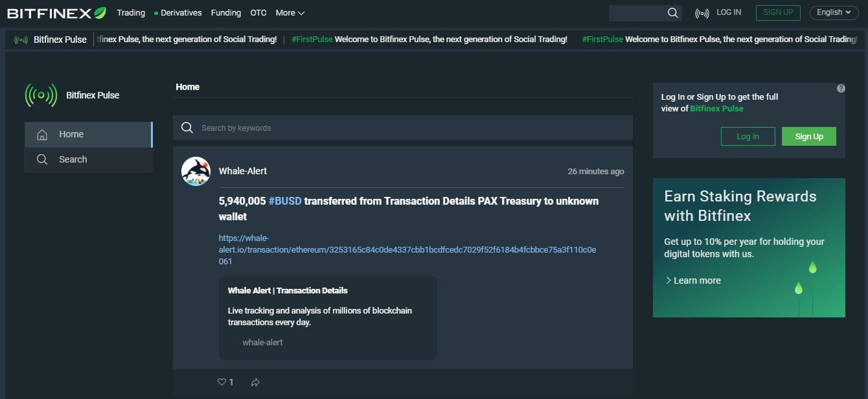This screenshot has width=868, height=399.
Task: Open the Whale Alert Transaction Details preview card
Action: tap(328, 318)
